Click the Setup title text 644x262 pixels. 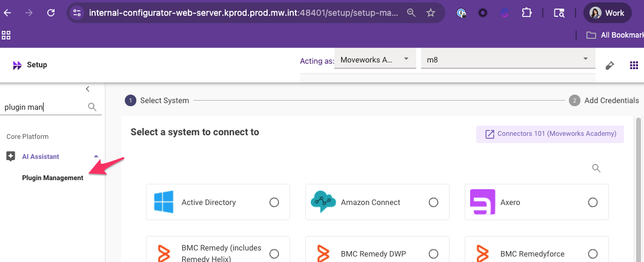pyautogui.click(x=37, y=65)
